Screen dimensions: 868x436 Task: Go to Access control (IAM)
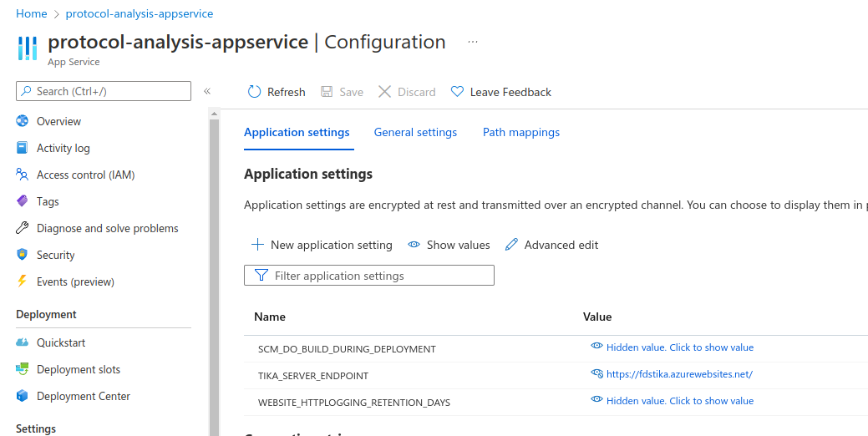[x=86, y=175]
